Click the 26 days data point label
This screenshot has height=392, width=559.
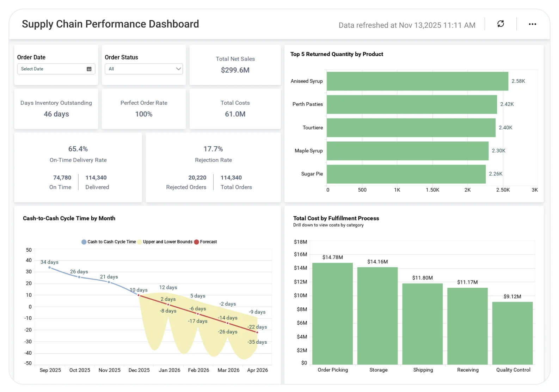pyautogui.click(x=79, y=272)
